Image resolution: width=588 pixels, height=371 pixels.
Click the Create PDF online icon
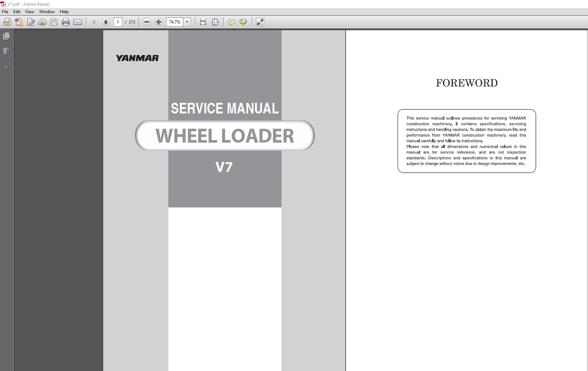19,22
